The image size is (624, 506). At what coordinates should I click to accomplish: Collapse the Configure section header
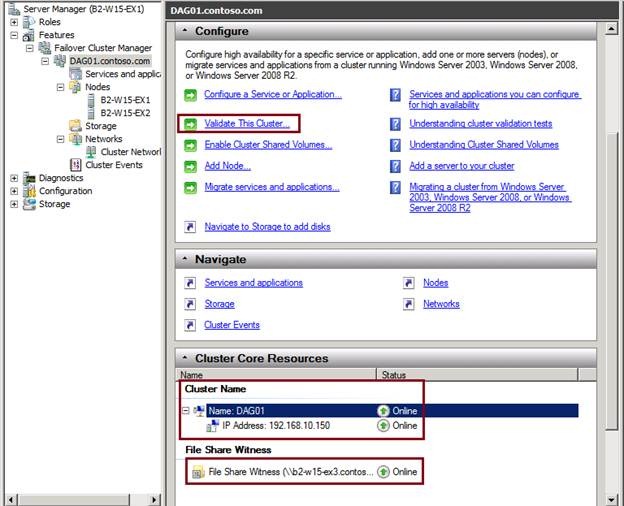coord(185,31)
